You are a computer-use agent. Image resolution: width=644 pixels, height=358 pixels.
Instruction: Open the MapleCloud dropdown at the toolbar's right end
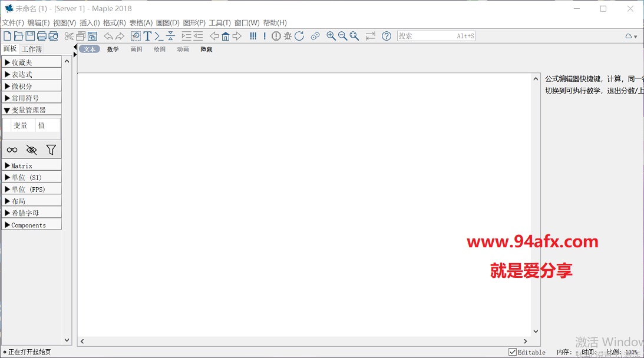click(x=631, y=36)
